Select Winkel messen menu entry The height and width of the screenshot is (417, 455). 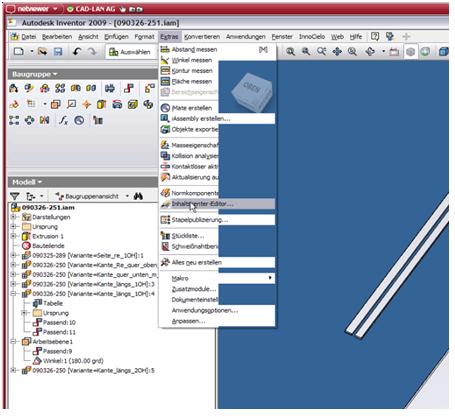[x=189, y=60]
